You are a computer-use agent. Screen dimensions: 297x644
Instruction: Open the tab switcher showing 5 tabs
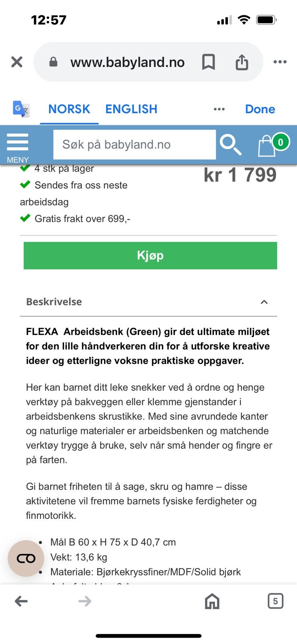(x=275, y=601)
